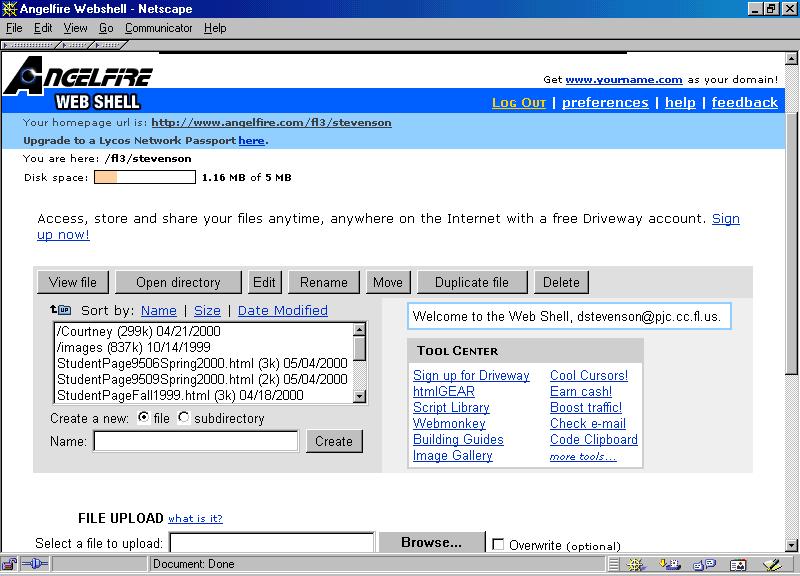
Task: Open the Mailbox icon in status bar
Action: pyautogui.click(x=670, y=564)
